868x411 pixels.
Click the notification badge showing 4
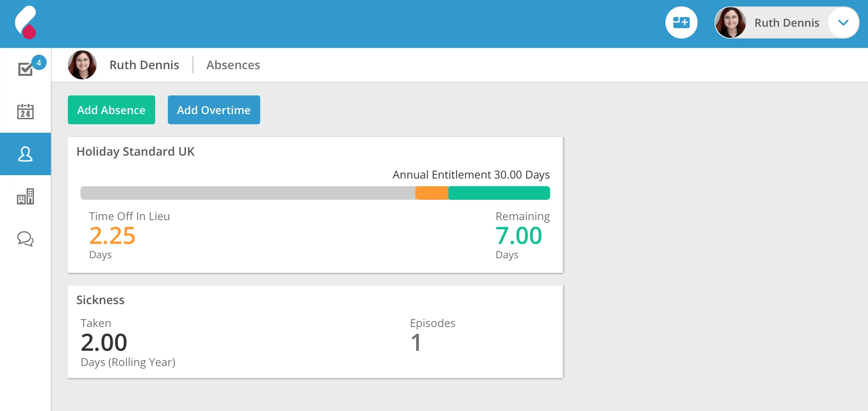click(x=39, y=63)
